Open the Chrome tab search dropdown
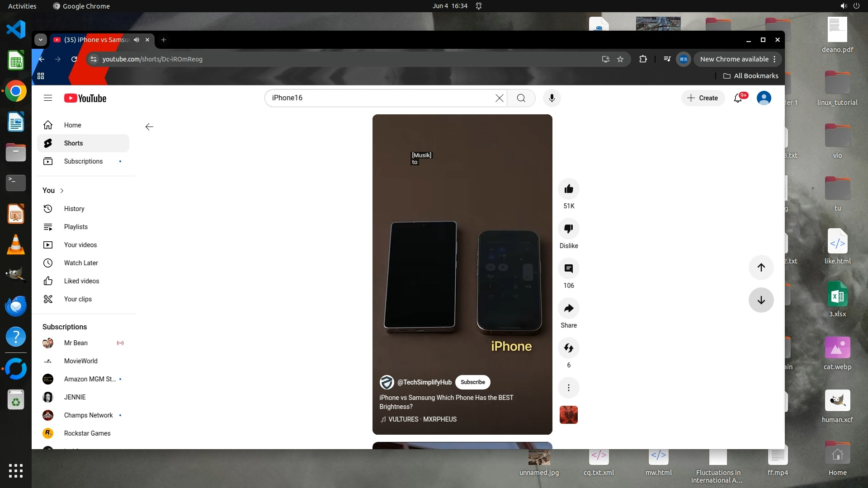Screen dimensions: 868x488 coord(41,40)
